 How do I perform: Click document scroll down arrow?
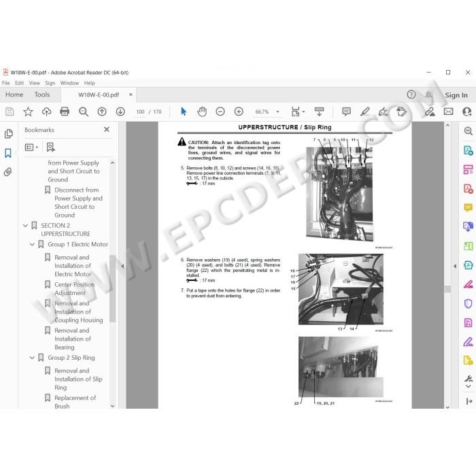(447, 407)
